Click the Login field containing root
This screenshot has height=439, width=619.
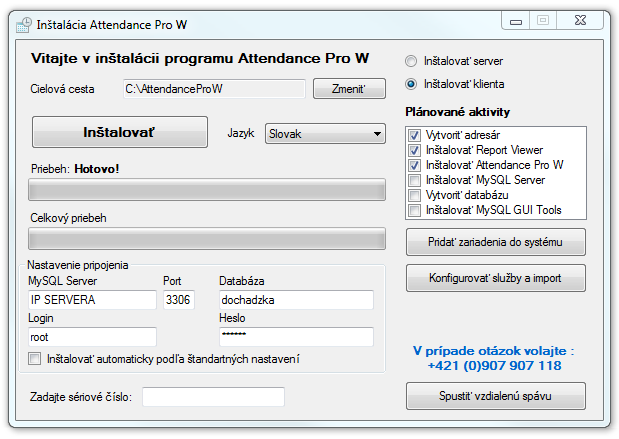[x=92, y=337]
